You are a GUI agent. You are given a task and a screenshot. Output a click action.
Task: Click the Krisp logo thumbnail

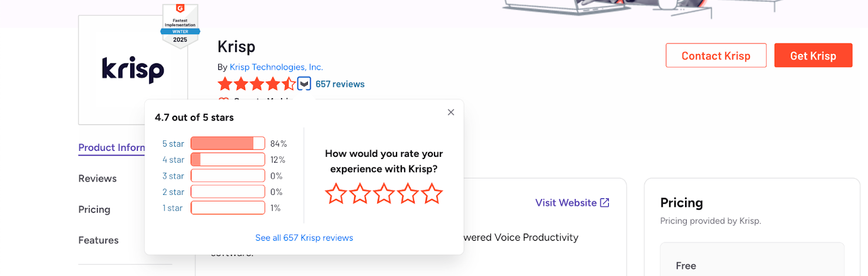133,70
